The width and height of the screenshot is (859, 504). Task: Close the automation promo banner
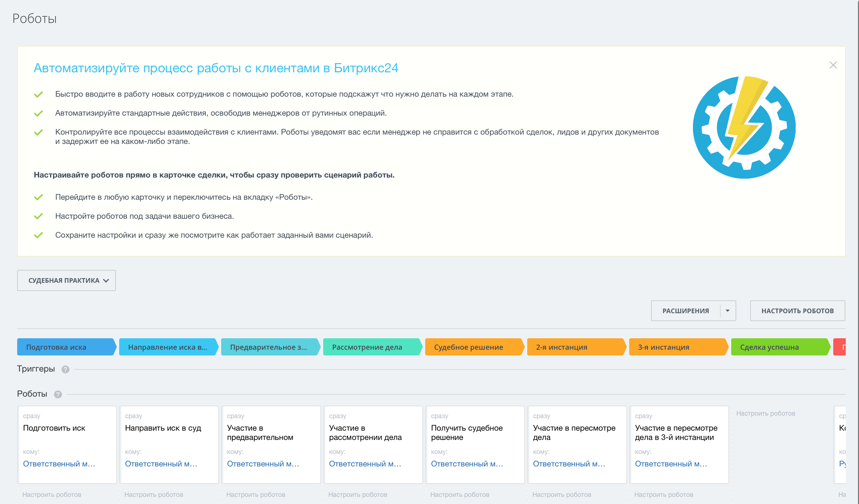(x=833, y=65)
